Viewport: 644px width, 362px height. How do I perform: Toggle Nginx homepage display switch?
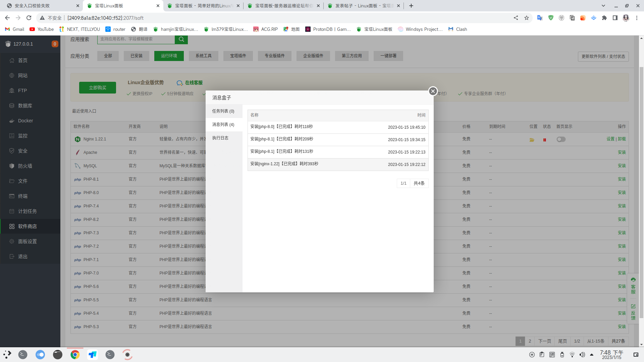coord(561,139)
